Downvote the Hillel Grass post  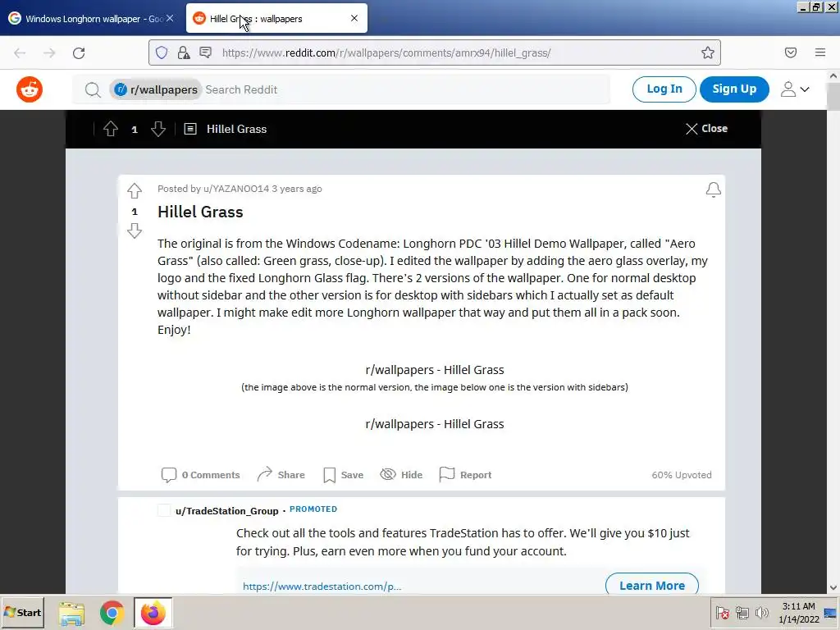[135, 231]
